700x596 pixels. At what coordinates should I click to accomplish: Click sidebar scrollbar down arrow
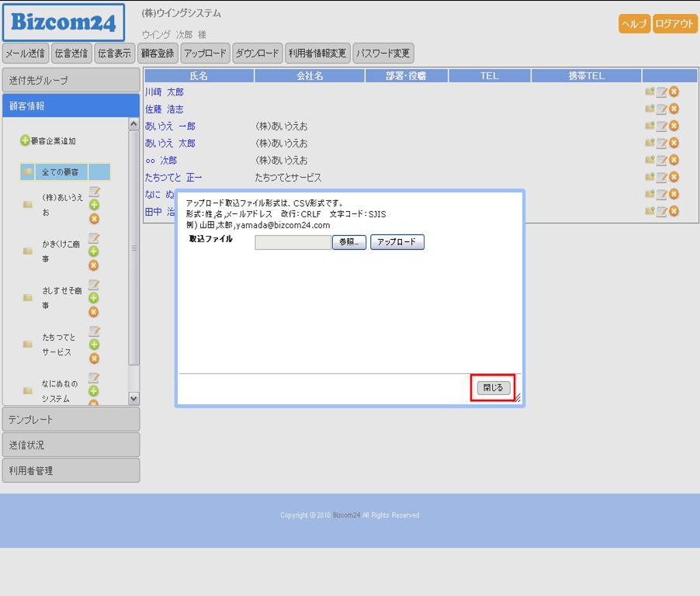pos(133,398)
